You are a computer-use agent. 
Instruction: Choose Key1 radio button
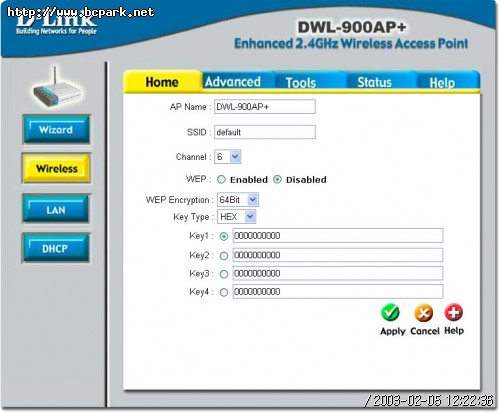[x=224, y=236]
